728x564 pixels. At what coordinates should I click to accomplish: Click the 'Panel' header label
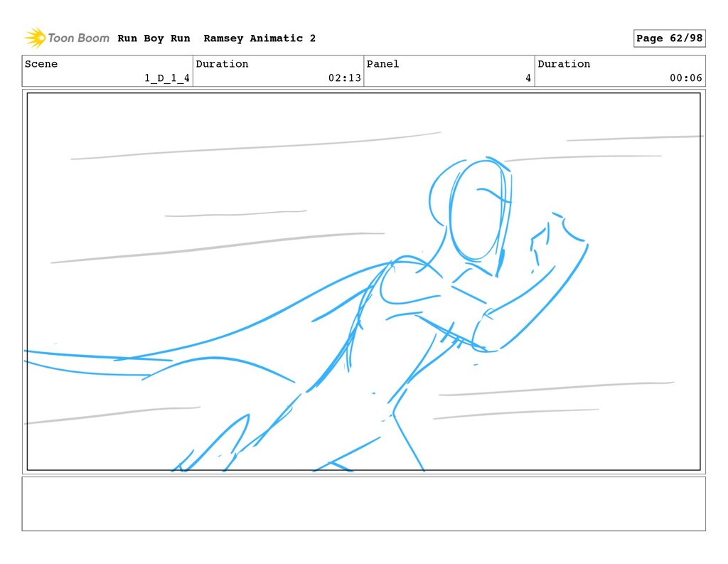[x=382, y=63]
